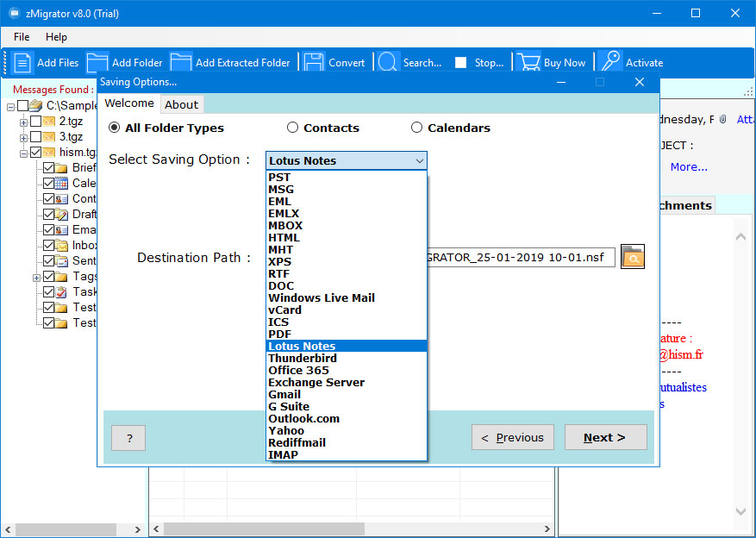The width and height of the screenshot is (756, 538).
Task: Uncheck the hism.tgz checkbox
Action: [35, 153]
